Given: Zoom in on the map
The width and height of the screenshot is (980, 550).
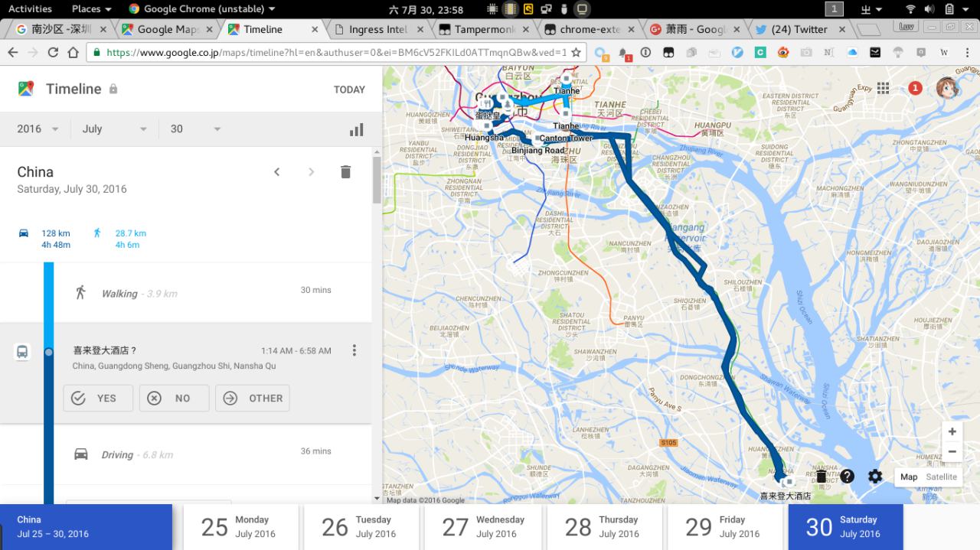Looking at the screenshot, I should [x=952, y=431].
